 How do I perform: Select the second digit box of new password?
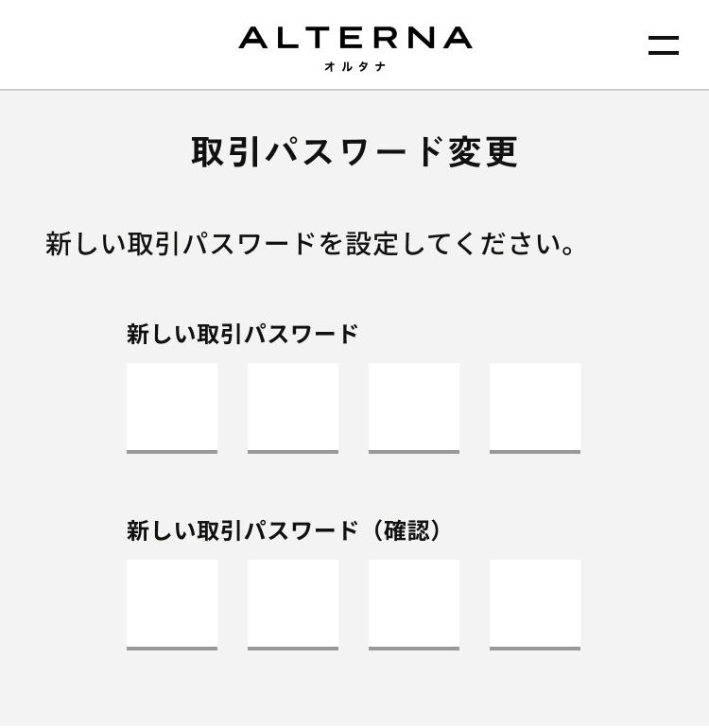293,407
